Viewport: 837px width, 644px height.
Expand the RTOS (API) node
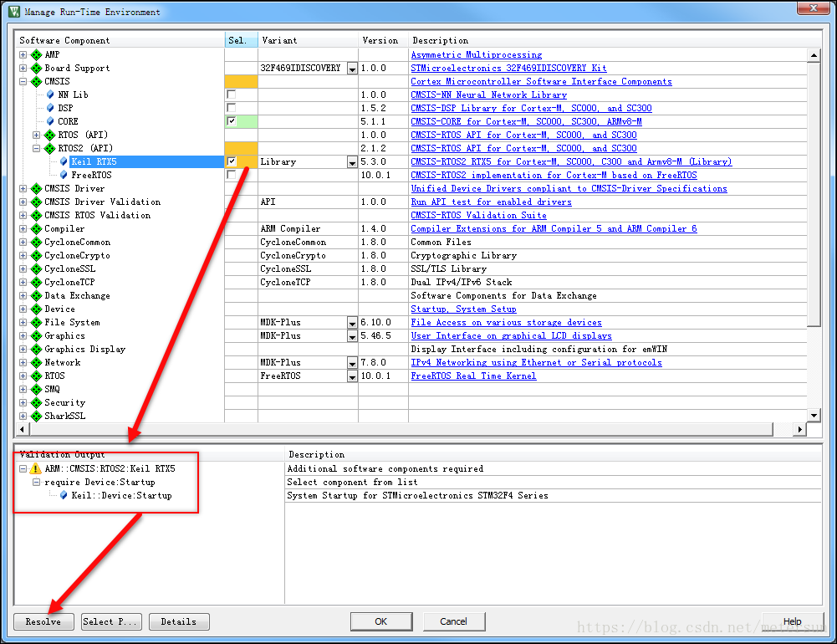(x=36, y=135)
